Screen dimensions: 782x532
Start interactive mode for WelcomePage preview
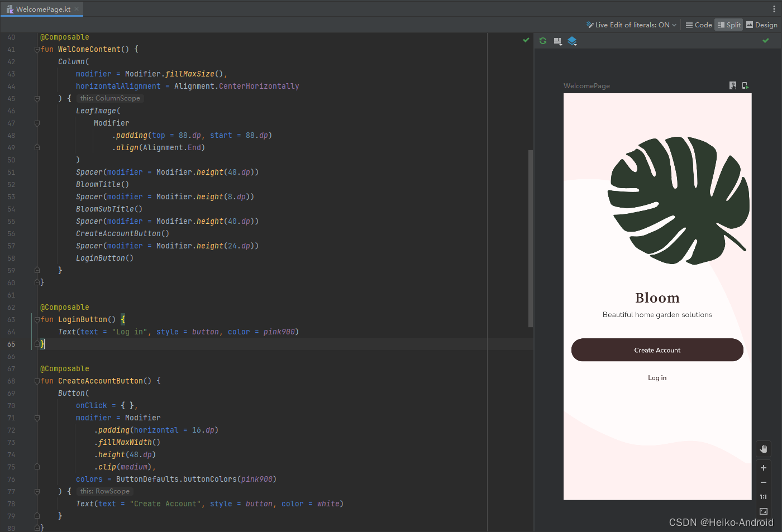(733, 85)
